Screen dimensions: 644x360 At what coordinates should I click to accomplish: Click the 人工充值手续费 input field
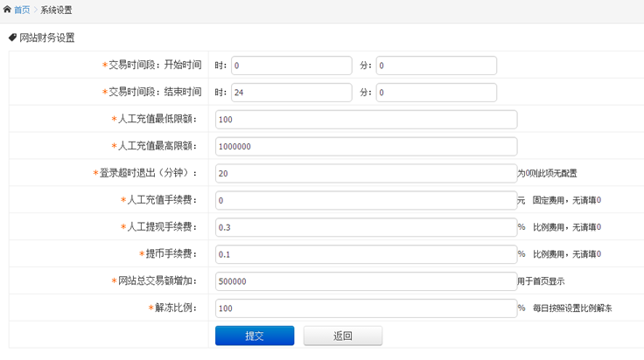366,200
